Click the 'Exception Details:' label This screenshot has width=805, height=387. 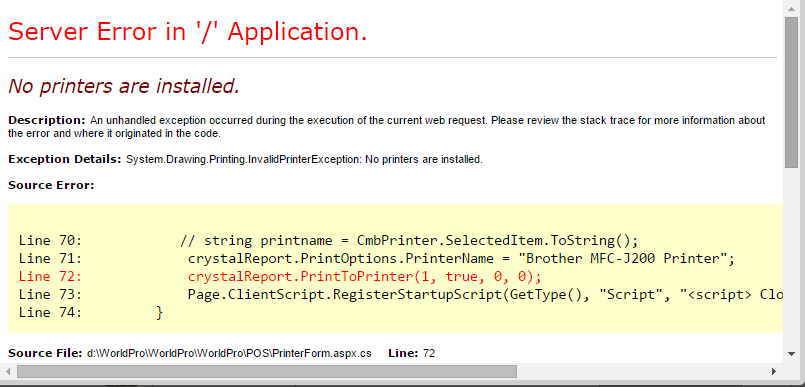pyautogui.click(x=65, y=160)
